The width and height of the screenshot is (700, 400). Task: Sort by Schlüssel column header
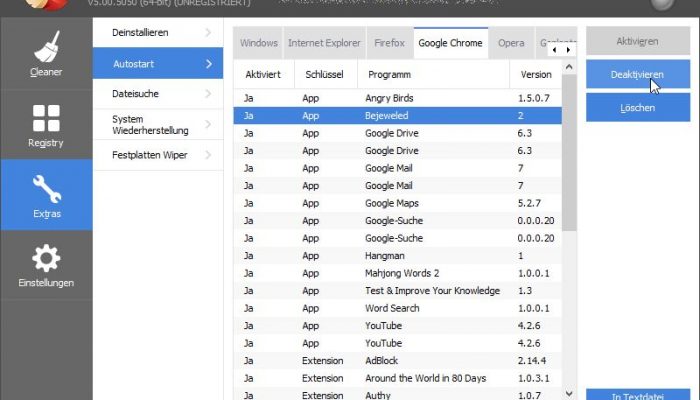click(x=325, y=75)
